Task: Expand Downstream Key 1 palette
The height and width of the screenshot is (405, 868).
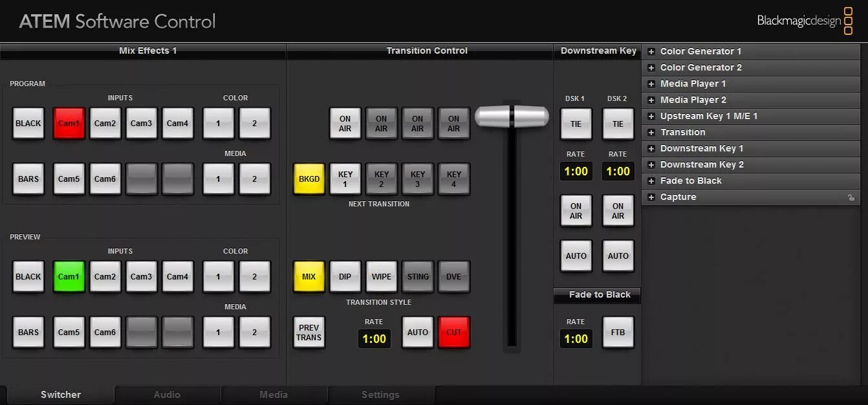Action: [x=751, y=148]
